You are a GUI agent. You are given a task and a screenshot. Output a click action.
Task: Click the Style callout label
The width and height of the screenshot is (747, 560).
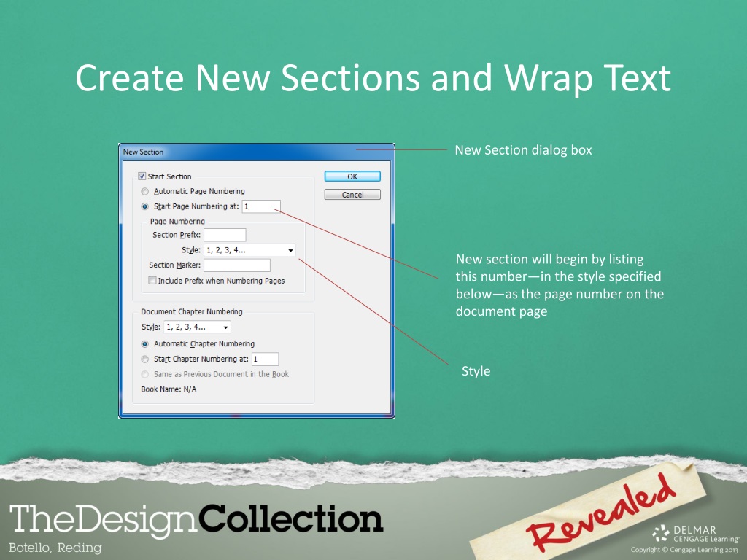pyautogui.click(x=476, y=371)
